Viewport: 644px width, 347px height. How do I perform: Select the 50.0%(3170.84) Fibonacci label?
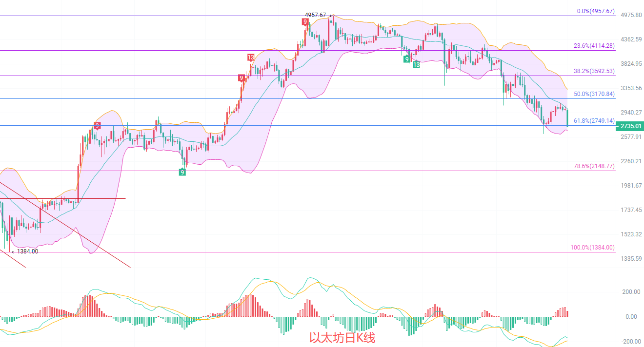tap(594, 94)
